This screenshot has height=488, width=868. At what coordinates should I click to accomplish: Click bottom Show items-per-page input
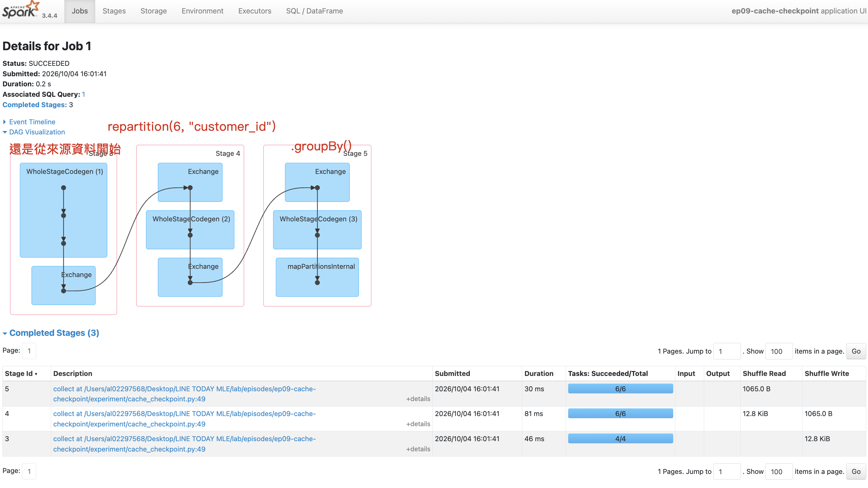[x=779, y=471]
